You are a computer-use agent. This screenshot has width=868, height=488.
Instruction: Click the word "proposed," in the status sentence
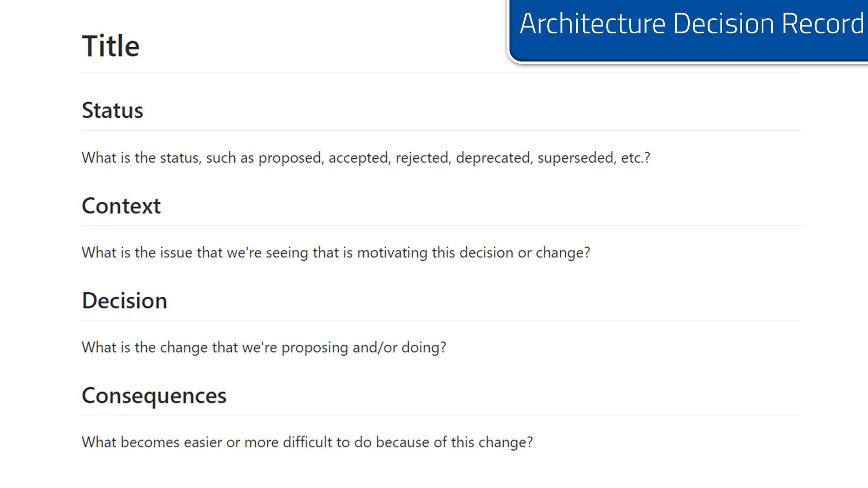[x=291, y=158]
